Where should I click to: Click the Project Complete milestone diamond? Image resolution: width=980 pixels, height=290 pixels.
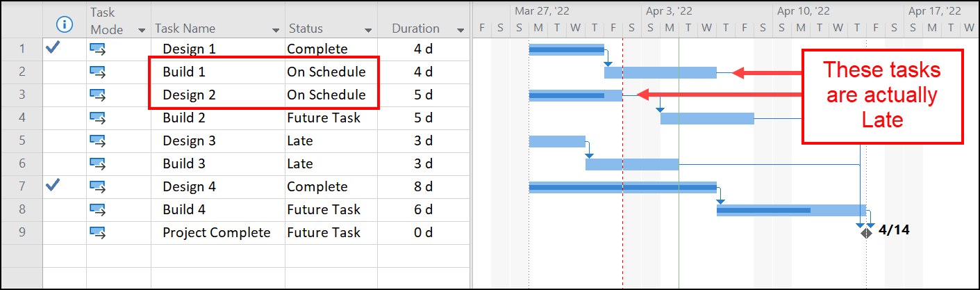click(866, 233)
